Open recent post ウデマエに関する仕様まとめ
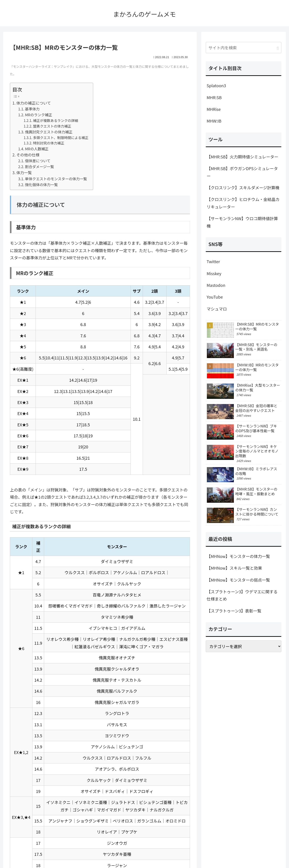This screenshot has width=289, height=868. coord(242,595)
